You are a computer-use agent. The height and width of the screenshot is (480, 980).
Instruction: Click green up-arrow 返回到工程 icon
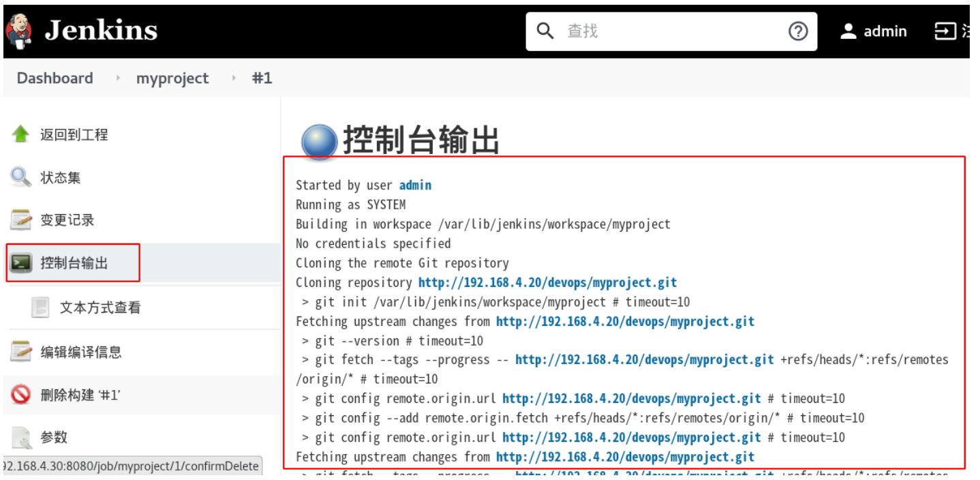(x=20, y=134)
